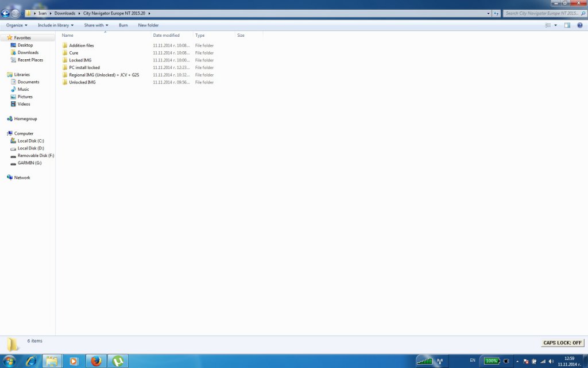
Task: Click the Forward navigation arrow button
Action: pos(15,14)
